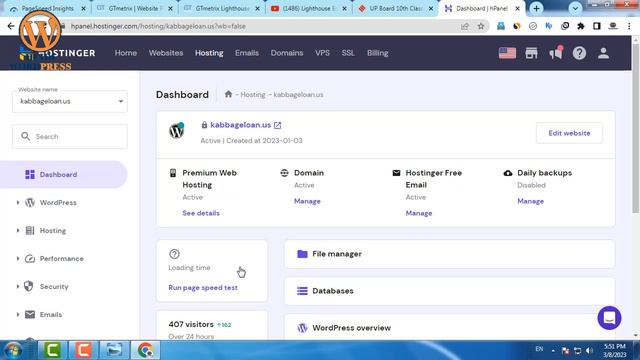The image size is (640, 360).
Task: Switch to UP Board 10th Class tab
Action: click(x=395, y=8)
